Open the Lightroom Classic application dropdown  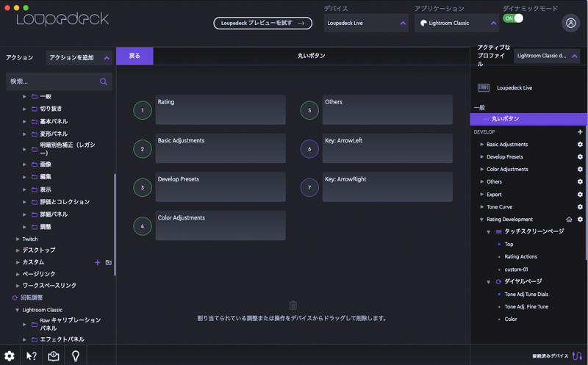[x=456, y=24]
